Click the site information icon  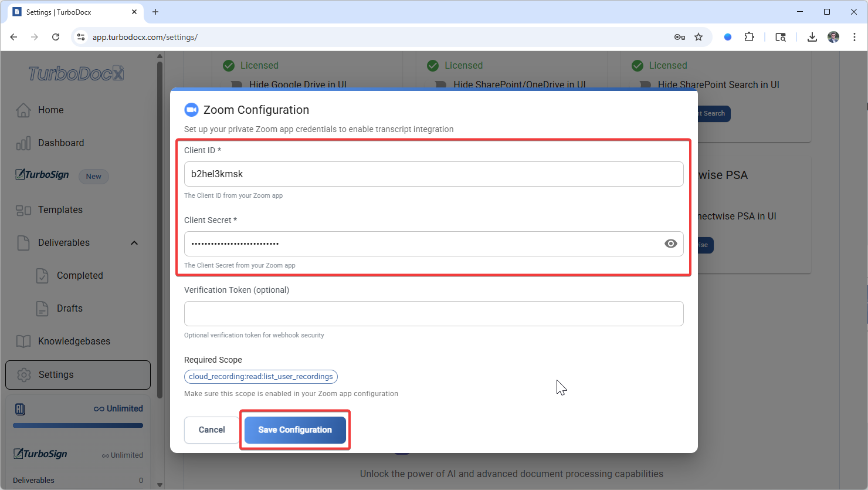coord(81,37)
